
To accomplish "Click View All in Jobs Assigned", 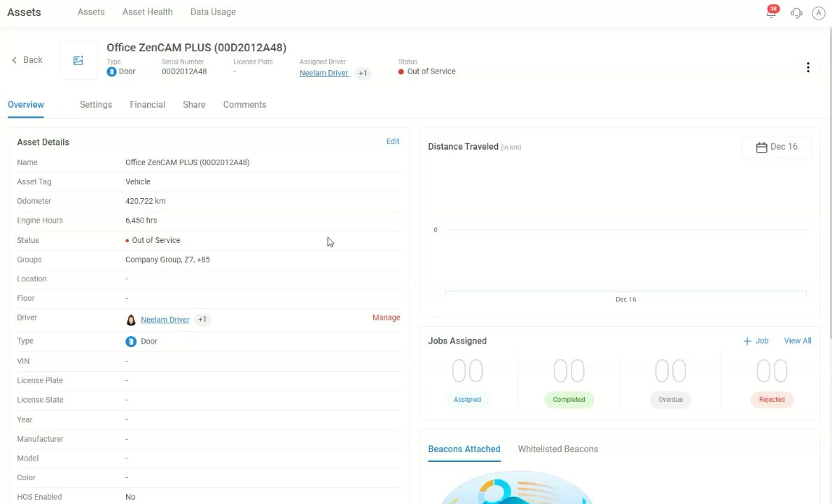I will [x=798, y=341].
